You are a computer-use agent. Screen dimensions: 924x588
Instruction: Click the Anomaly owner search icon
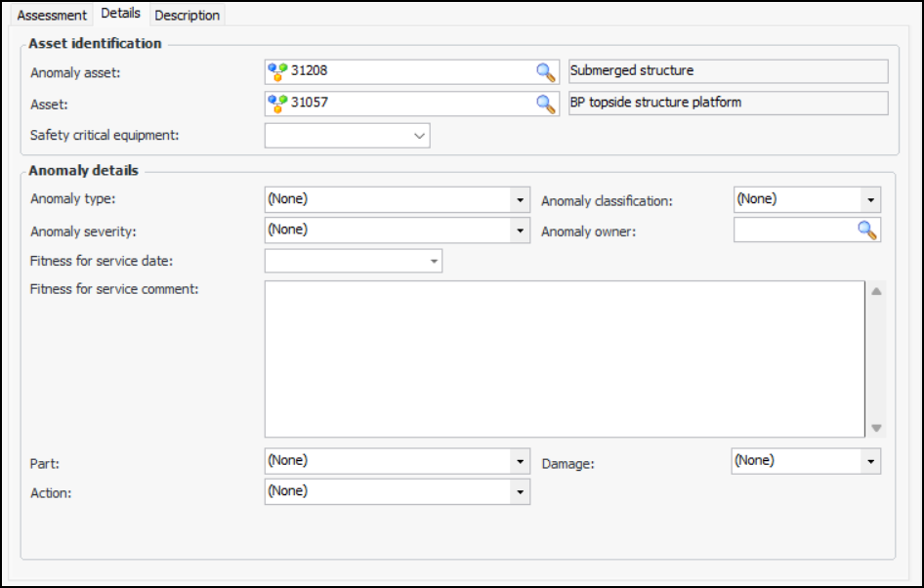tap(867, 230)
